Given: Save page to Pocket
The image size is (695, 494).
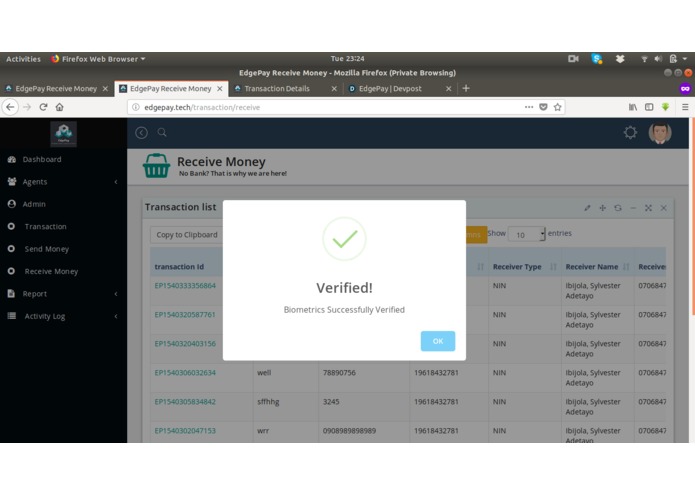Looking at the screenshot, I should (543, 107).
